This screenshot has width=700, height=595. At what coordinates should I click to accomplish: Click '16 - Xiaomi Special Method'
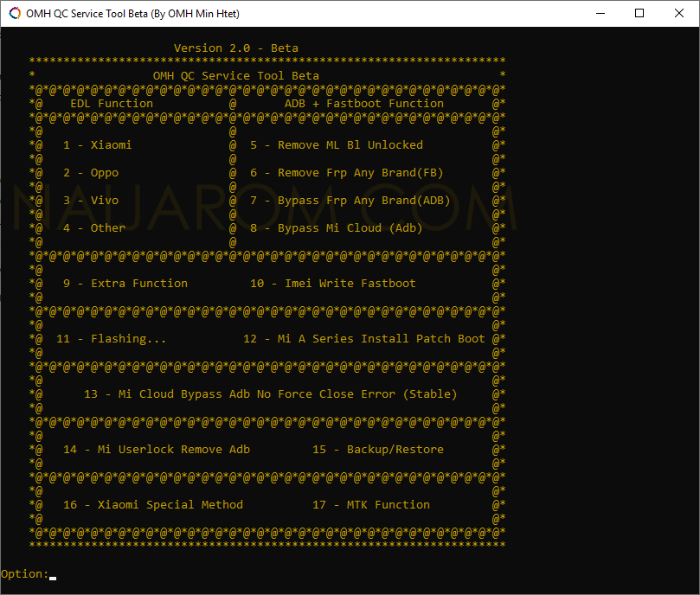[153, 505]
